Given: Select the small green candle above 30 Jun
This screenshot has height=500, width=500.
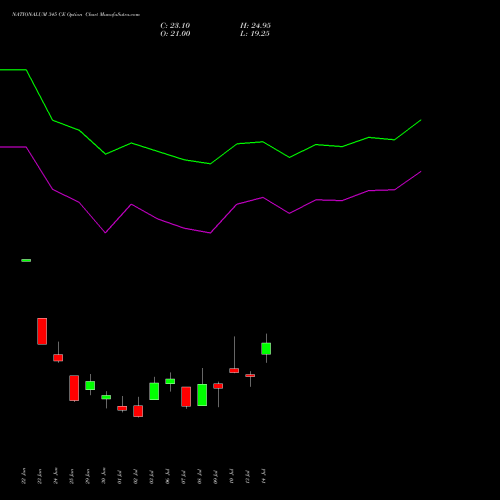Looking at the screenshot, I should [106, 397].
